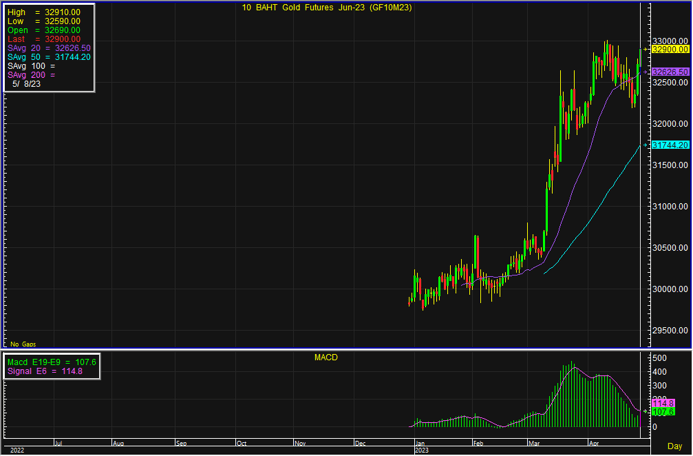This screenshot has height=456, width=693.
Task: Click the pink 114.8 signal value tag
Action: (664, 403)
